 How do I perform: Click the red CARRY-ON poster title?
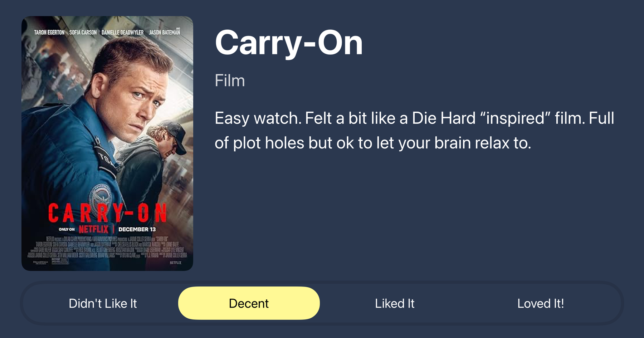(x=107, y=213)
